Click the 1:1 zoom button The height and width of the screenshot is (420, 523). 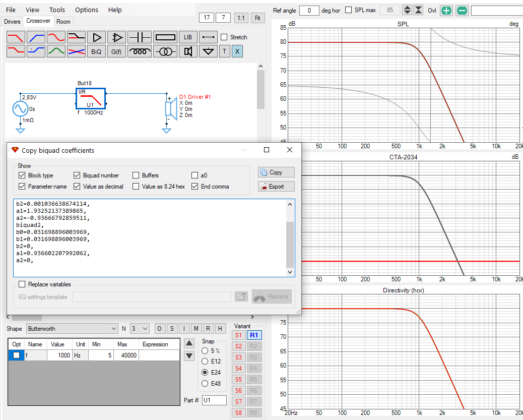pyautogui.click(x=241, y=18)
